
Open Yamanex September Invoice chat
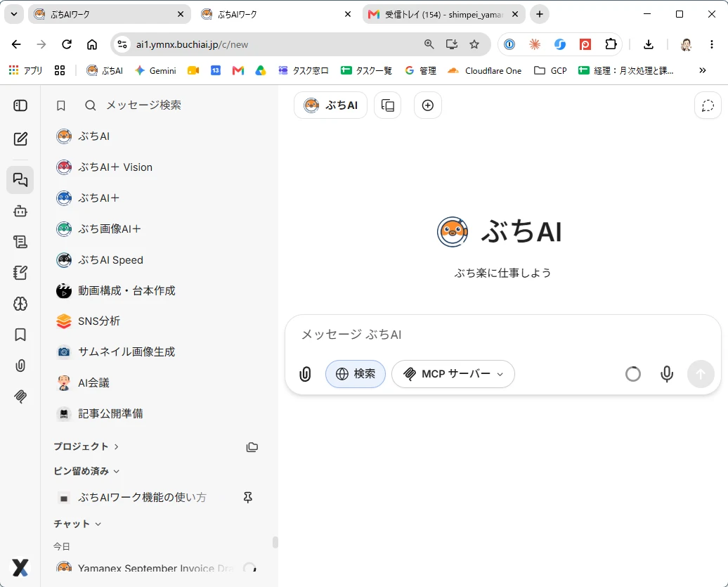[156, 569]
